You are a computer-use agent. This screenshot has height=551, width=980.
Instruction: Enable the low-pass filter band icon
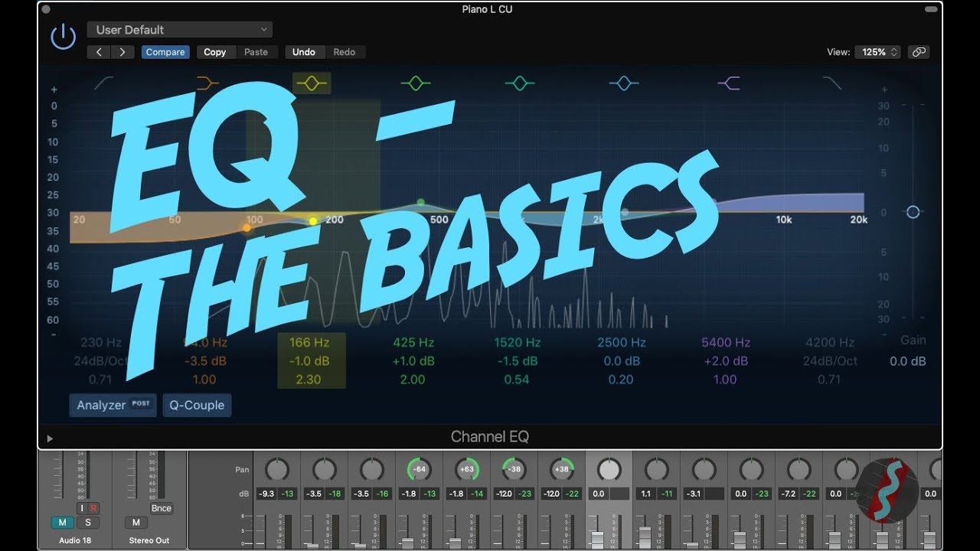[832, 83]
